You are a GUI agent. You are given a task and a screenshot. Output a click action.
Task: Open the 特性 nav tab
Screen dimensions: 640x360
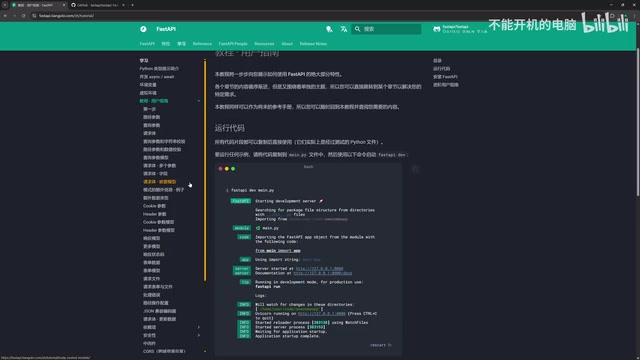[165, 44]
